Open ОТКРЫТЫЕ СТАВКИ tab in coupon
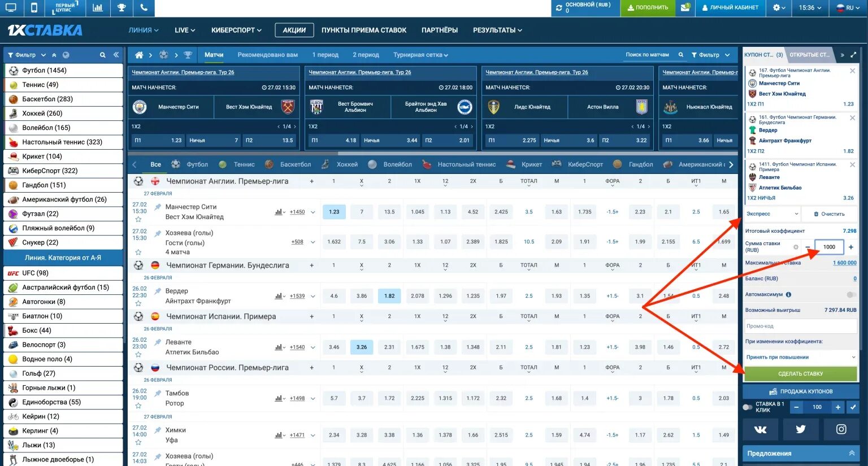This screenshot has width=868, height=466. click(810, 55)
